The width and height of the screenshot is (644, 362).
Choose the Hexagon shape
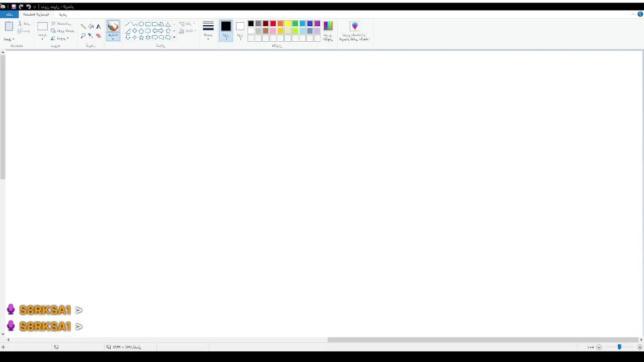tap(148, 31)
